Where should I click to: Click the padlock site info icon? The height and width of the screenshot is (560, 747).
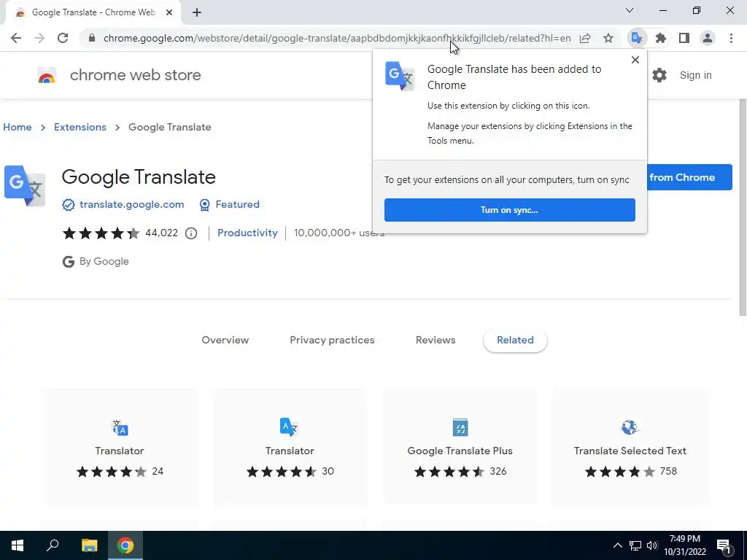click(x=92, y=38)
